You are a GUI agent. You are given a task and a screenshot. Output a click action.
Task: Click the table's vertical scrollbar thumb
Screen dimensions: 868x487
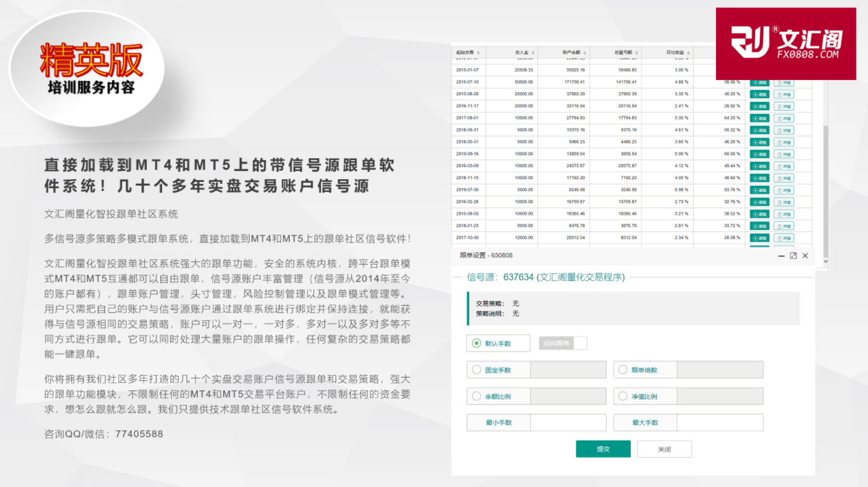pyautogui.click(x=825, y=191)
